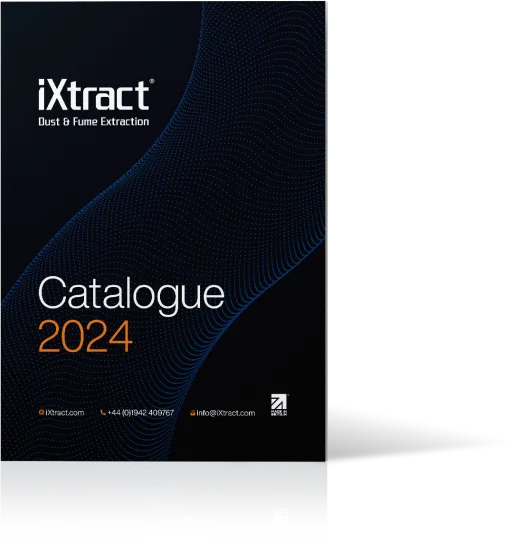Click the Made in Britain arrow logo
The height and width of the screenshot is (557, 518).
point(279,405)
